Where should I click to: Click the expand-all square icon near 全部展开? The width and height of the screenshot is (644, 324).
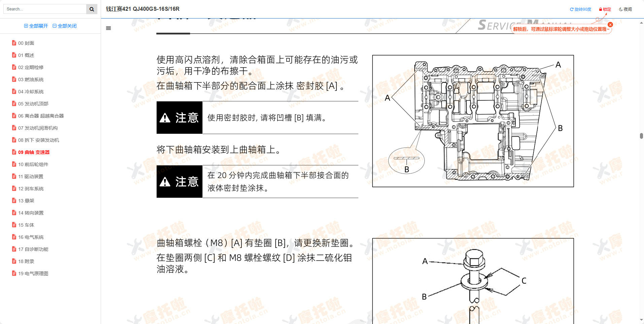(x=26, y=26)
